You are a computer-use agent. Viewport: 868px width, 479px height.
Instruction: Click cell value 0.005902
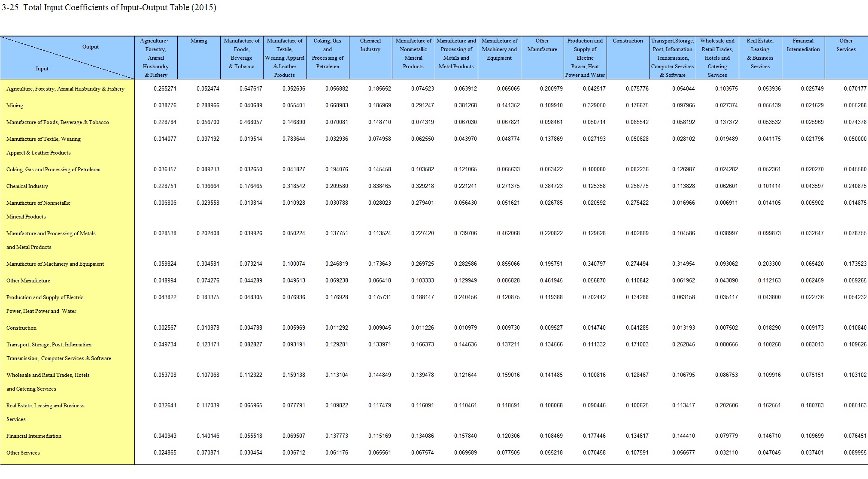[x=812, y=203]
